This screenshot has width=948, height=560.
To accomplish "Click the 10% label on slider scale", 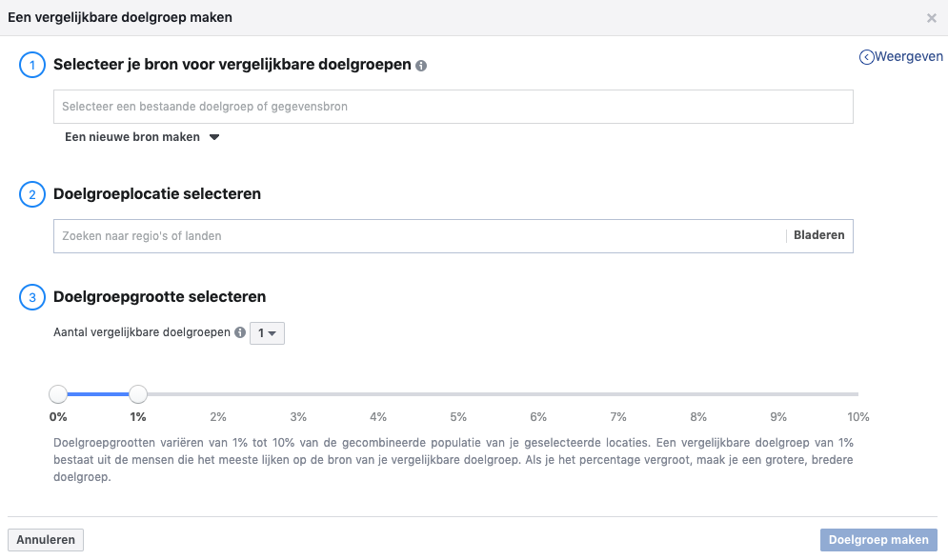I will coord(858,417).
